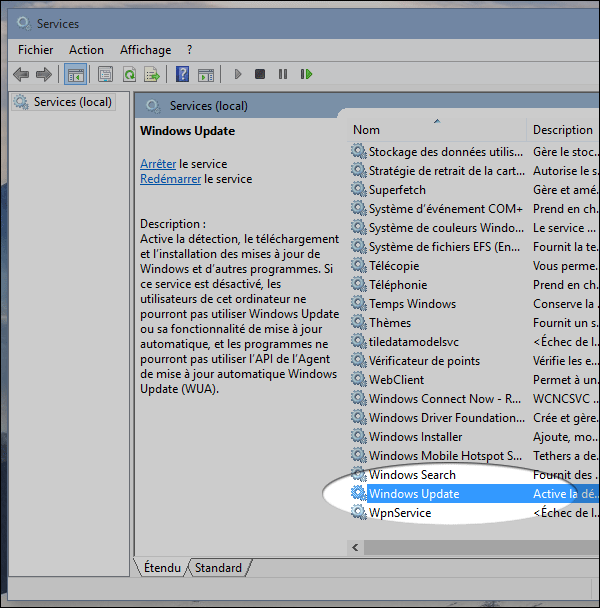Click gear icon beside Thèmes

[359, 323]
